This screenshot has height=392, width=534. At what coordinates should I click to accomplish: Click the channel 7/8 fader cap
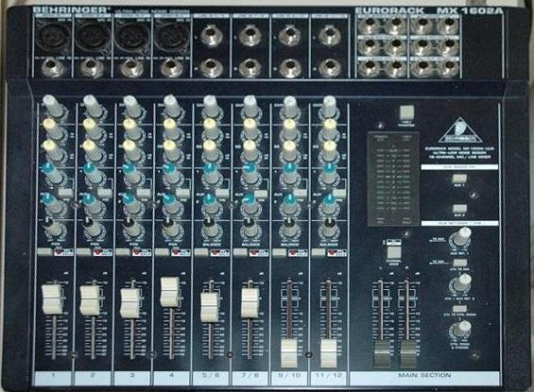[x=250, y=302]
